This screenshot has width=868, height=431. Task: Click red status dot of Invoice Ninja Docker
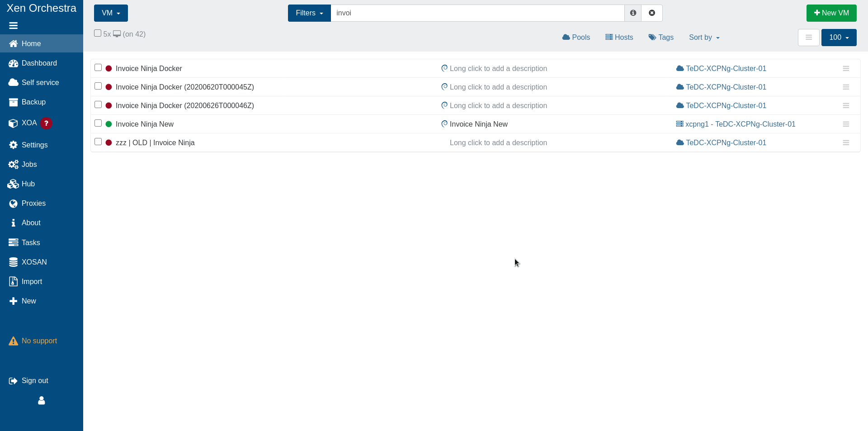click(x=108, y=69)
